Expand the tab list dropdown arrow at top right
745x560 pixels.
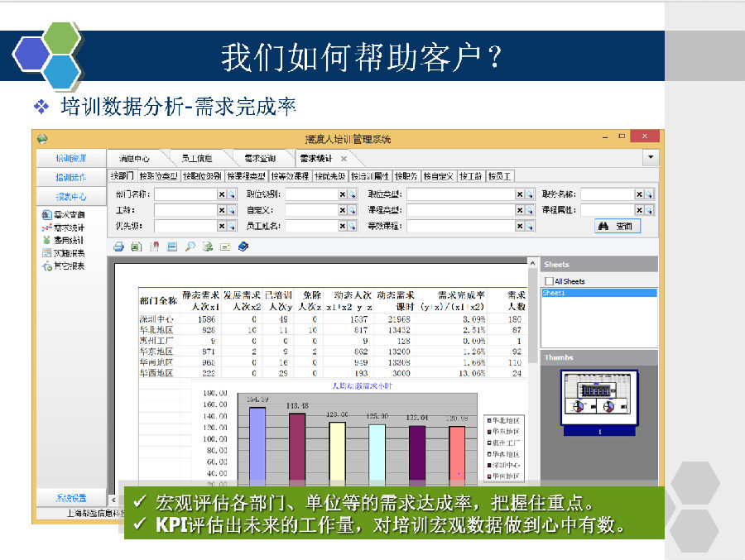(x=651, y=157)
